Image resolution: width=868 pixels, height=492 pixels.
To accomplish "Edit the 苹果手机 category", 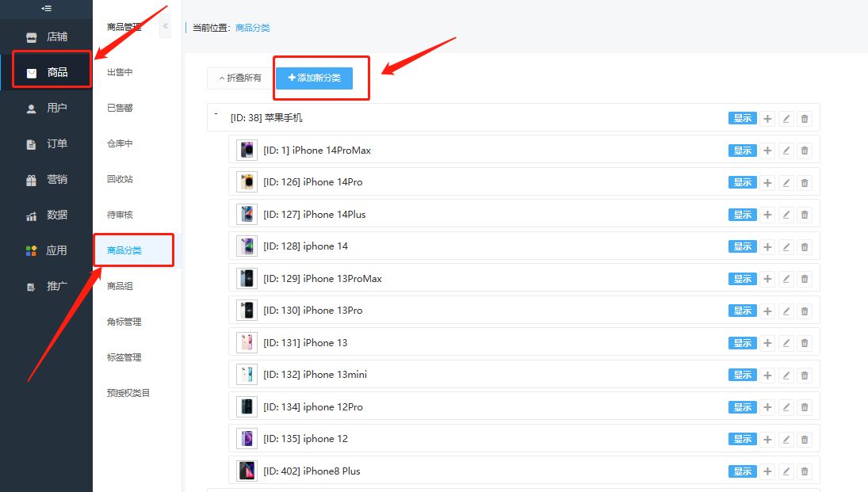I will click(786, 118).
